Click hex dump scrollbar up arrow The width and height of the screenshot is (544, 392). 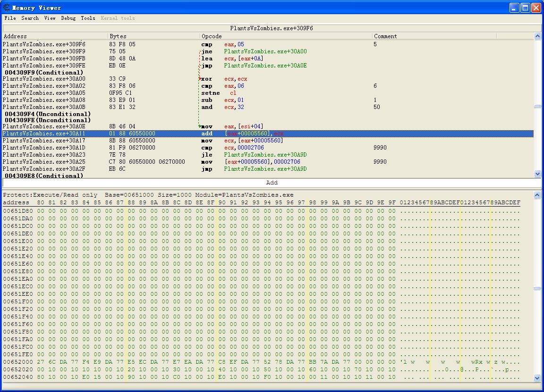537,195
